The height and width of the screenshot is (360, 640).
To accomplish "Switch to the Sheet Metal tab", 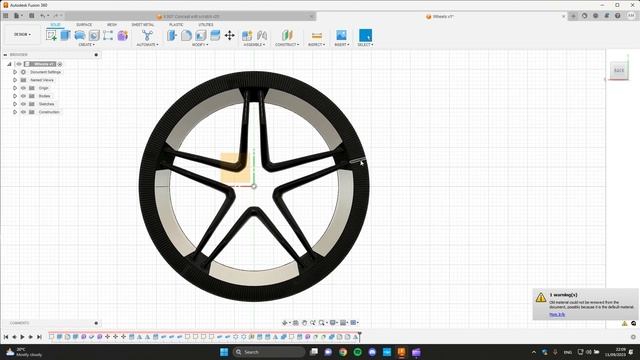I will pos(143,25).
